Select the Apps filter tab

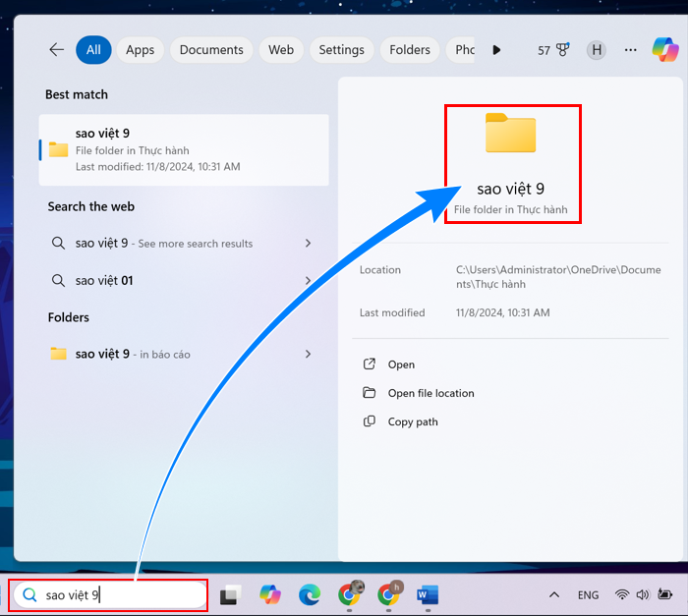point(140,50)
